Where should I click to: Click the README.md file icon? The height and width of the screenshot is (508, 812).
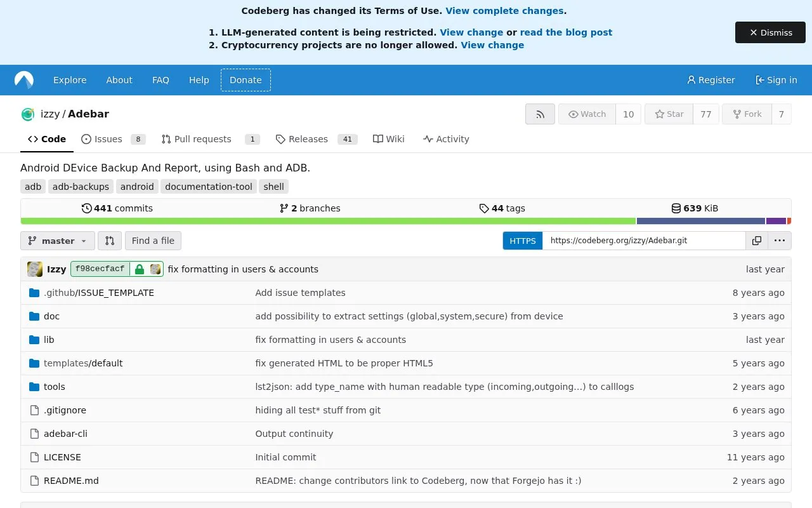click(34, 481)
